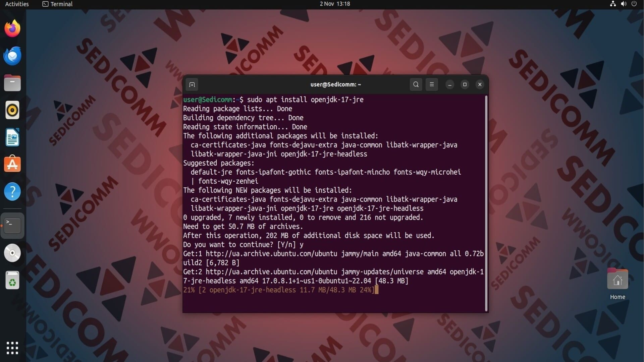
Task: Open the disc drive icon in dock
Action: (12, 253)
